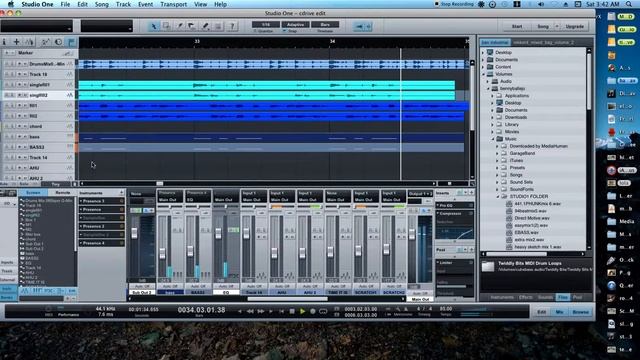Click the question-mark help tool
Image resolution: width=640 pixels, height=360 pixels.
[232, 27]
